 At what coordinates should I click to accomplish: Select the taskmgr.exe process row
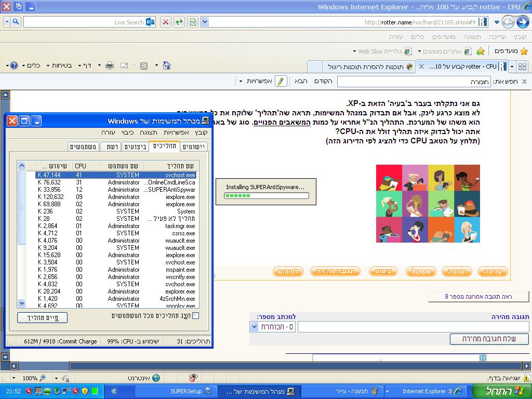114,226
